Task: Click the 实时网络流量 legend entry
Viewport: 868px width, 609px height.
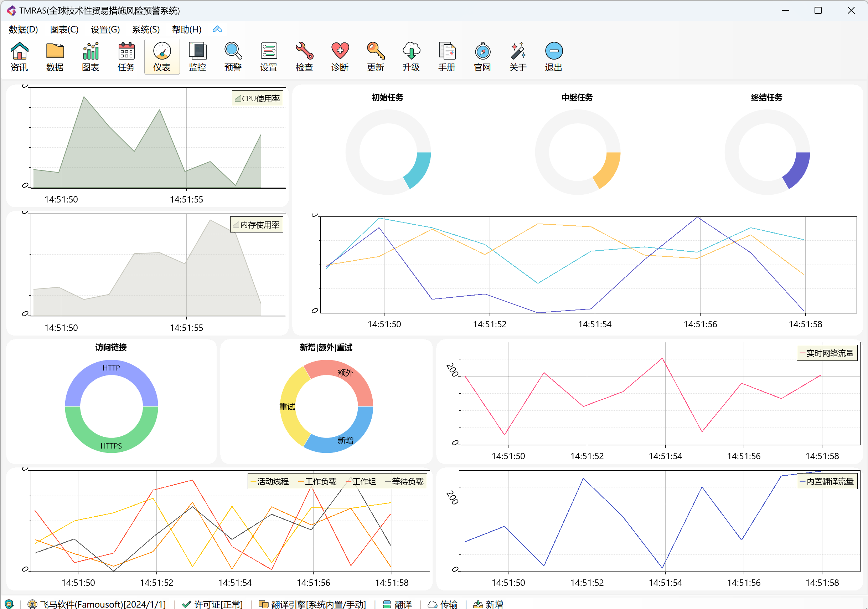Action: coord(827,353)
